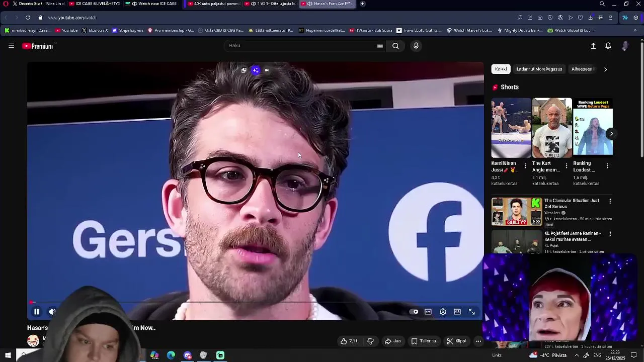The height and width of the screenshot is (362, 644).
Task: Click the Jaa share button
Action: point(392,341)
